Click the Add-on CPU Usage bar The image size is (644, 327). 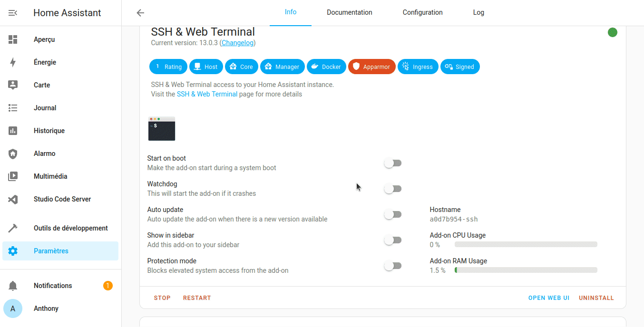click(x=526, y=244)
